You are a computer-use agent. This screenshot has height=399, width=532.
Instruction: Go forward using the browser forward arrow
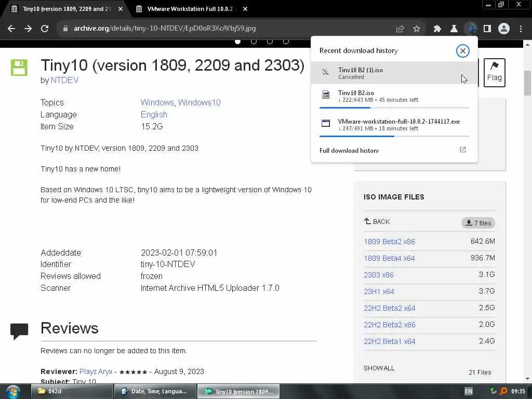coord(28,29)
